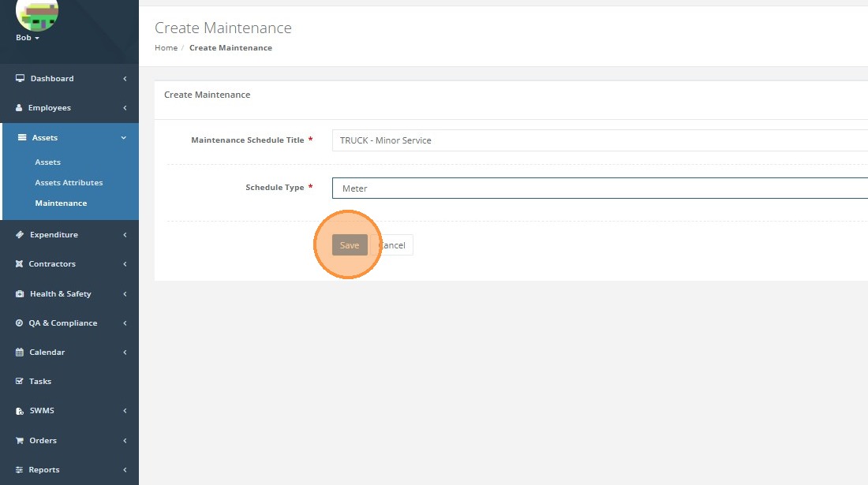This screenshot has height=485, width=868.
Task: Click the Cancel button
Action: [395, 245]
